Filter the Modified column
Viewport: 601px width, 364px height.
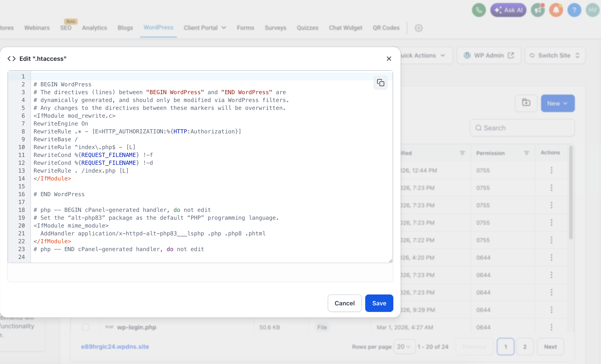462,153
